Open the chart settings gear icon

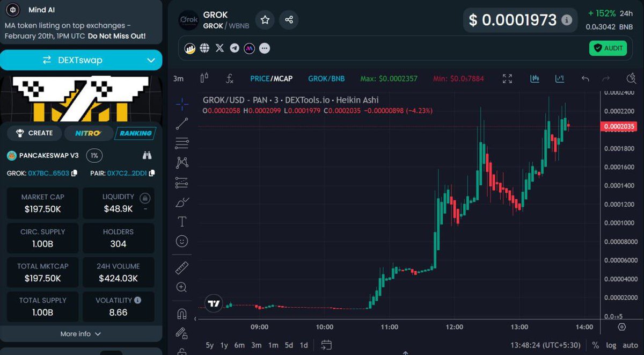621,327
